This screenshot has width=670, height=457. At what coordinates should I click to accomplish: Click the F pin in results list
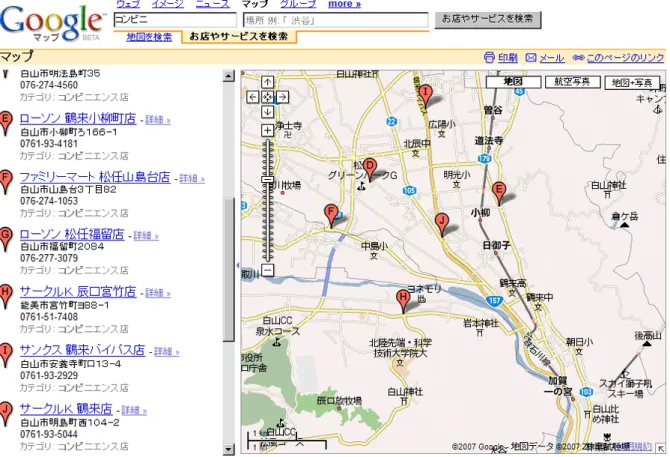[x=5, y=182]
